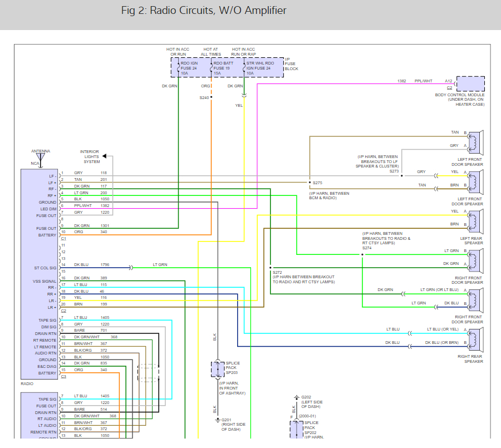The width and height of the screenshot is (501, 448).
Task: Click the 'BARE 514' wire row
Action: pyautogui.click(x=91, y=410)
